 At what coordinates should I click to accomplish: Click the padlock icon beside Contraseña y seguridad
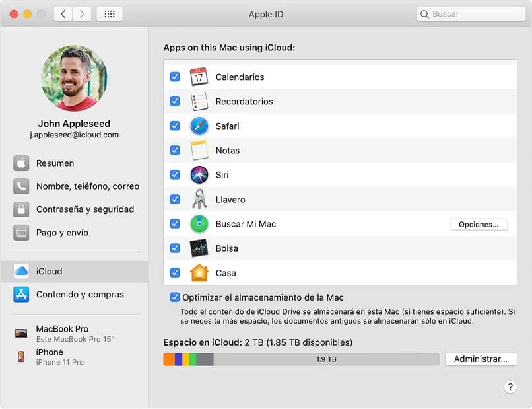click(21, 209)
